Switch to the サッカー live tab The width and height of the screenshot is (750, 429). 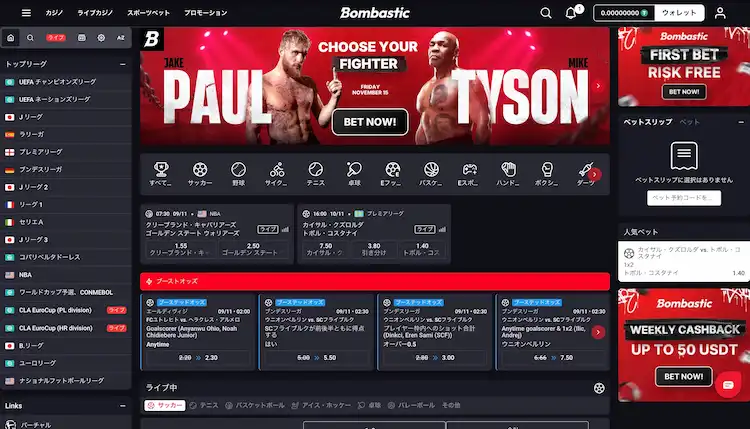click(165, 406)
